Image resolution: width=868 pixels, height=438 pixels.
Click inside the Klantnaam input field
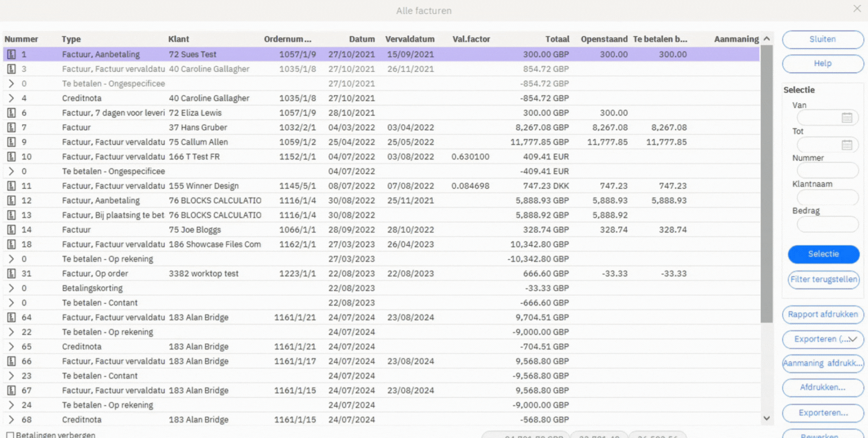(x=827, y=197)
